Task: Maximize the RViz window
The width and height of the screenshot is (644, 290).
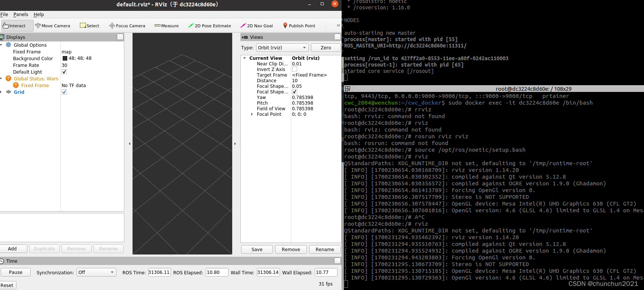Action: [322, 4]
